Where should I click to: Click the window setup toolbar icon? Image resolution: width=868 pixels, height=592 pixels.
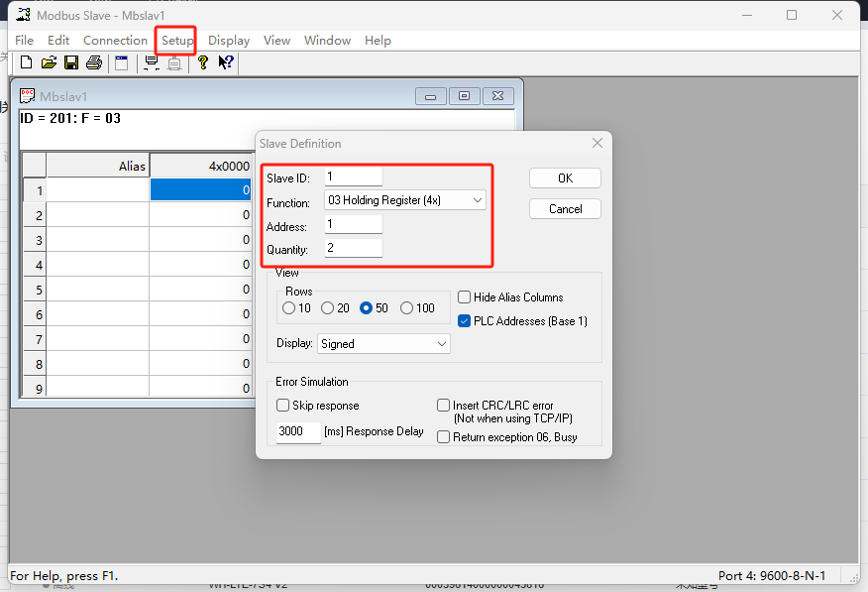tap(122, 62)
